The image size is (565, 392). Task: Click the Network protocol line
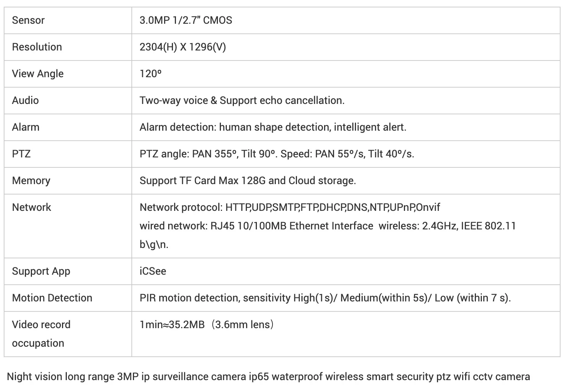290,207
